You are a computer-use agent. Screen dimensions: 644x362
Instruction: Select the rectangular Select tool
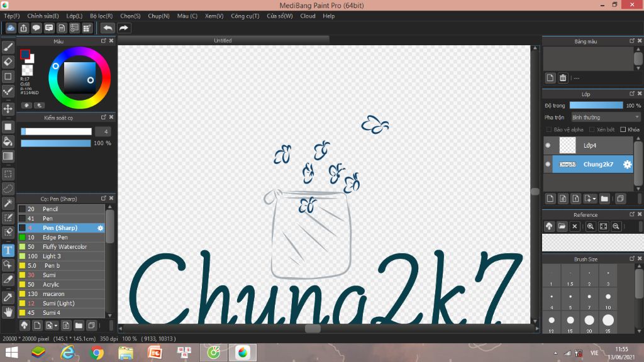(8, 174)
